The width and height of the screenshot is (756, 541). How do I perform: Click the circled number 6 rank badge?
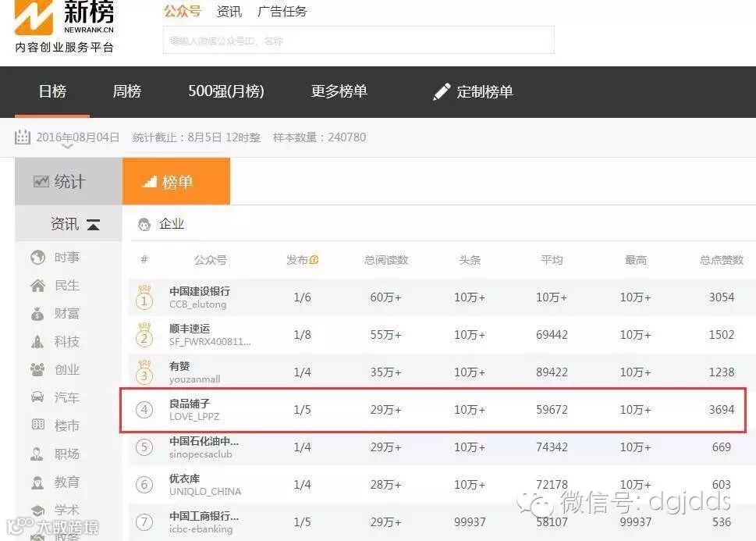(144, 485)
